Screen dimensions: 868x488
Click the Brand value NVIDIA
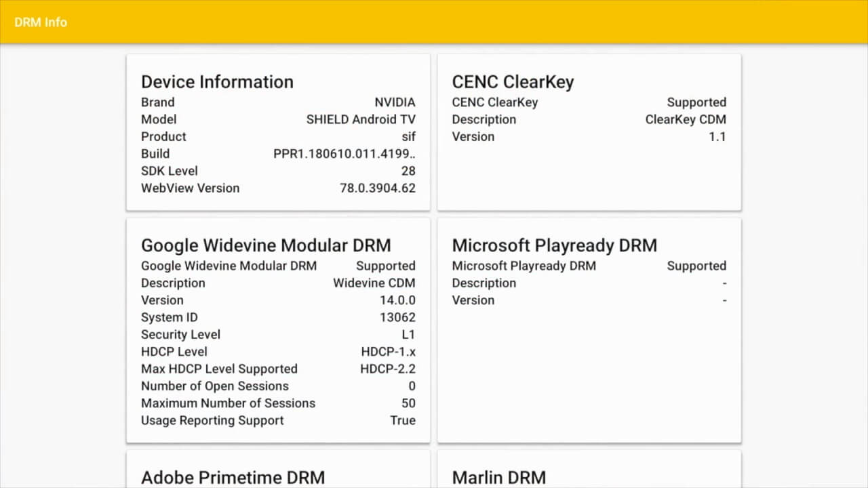[395, 102]
